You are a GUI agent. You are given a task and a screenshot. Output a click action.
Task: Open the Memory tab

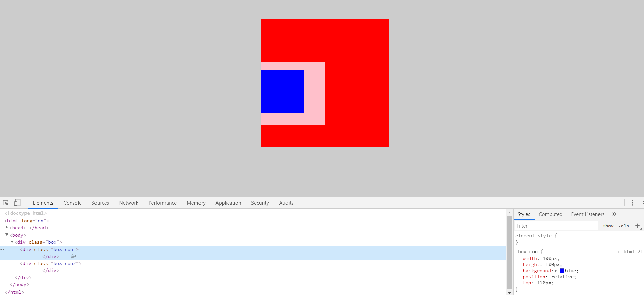(x=196, y=203)
